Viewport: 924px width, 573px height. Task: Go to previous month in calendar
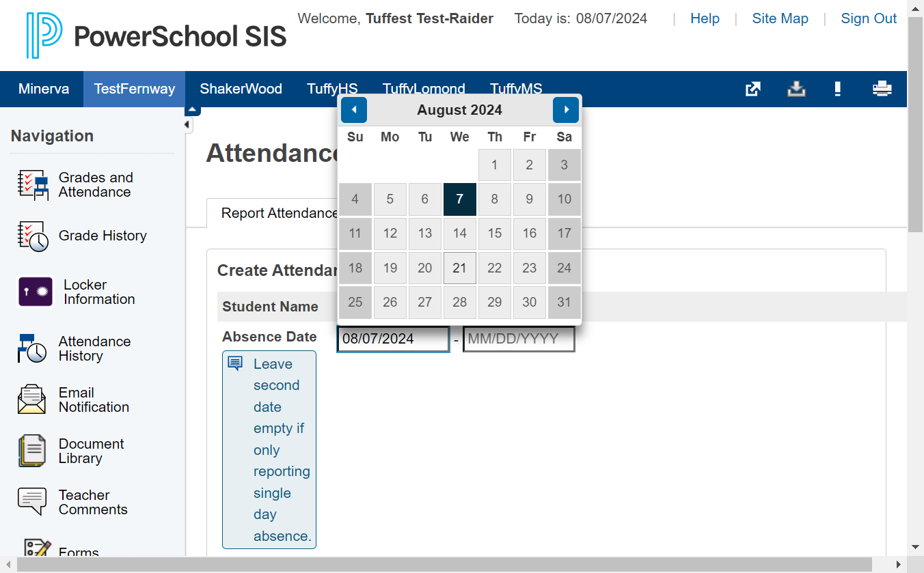(x=354, y=110)
